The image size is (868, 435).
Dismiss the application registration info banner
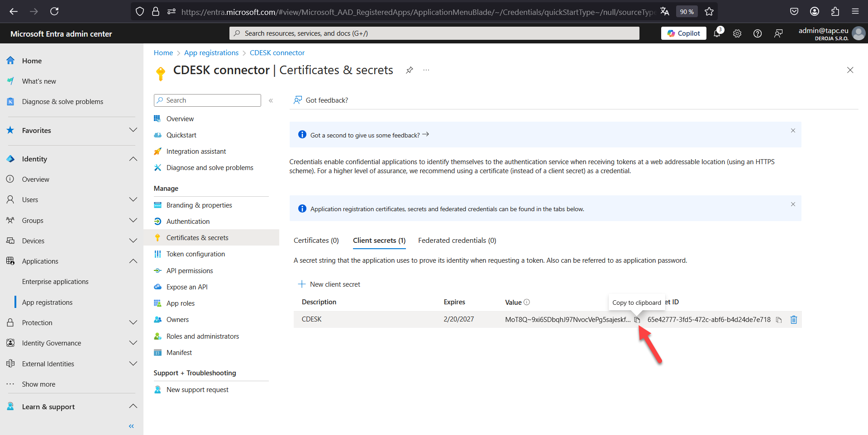pyautogui.click(x=793, y=204)
